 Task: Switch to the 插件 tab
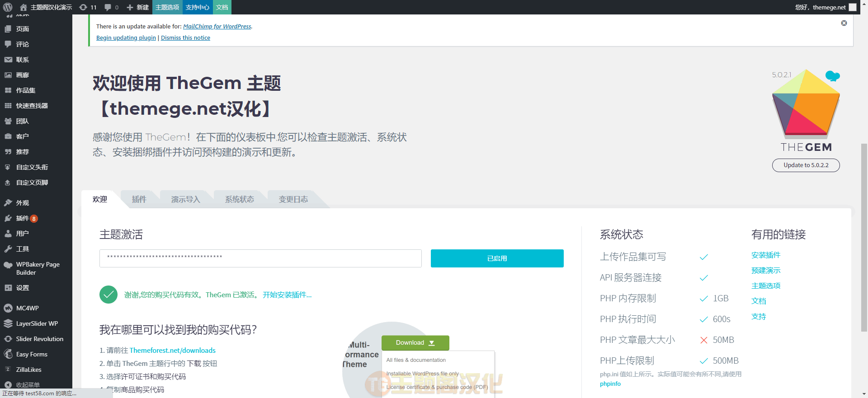[x=139, y=199]
